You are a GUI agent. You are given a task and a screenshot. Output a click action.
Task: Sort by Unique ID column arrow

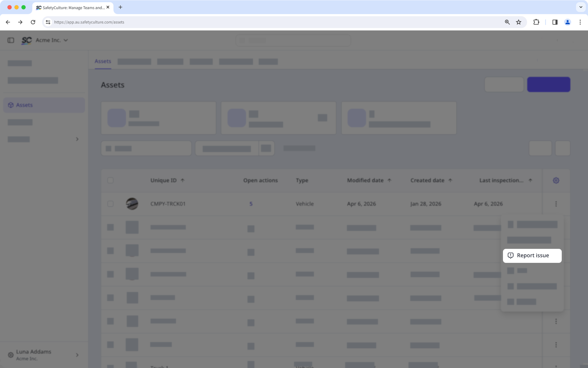[182, 180]
